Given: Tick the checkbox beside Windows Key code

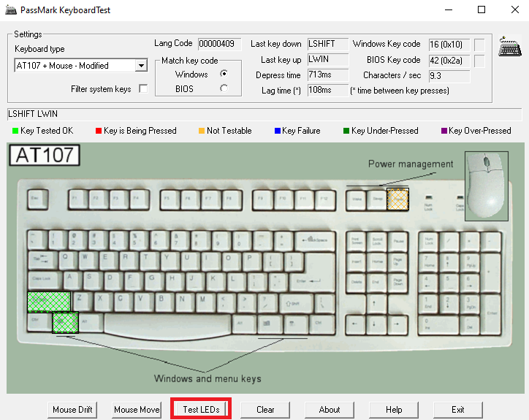Looking at the screenshot, I should 479,45.
